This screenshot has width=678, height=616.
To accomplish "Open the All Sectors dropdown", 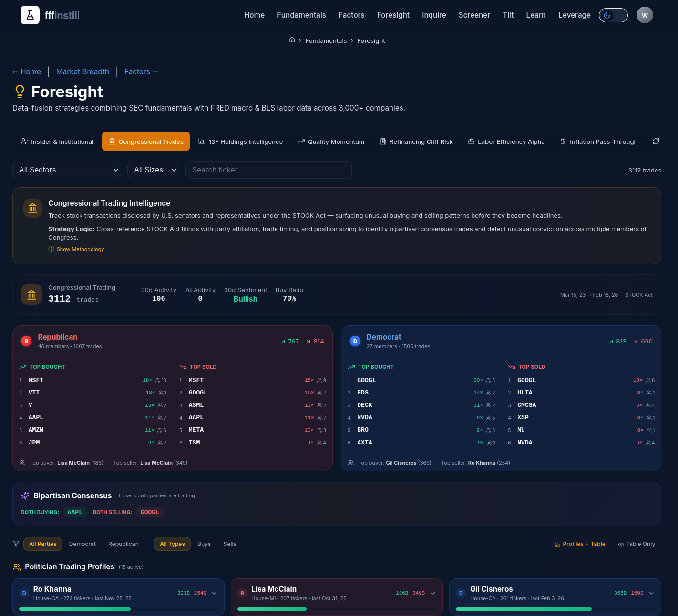I will 67,170.
